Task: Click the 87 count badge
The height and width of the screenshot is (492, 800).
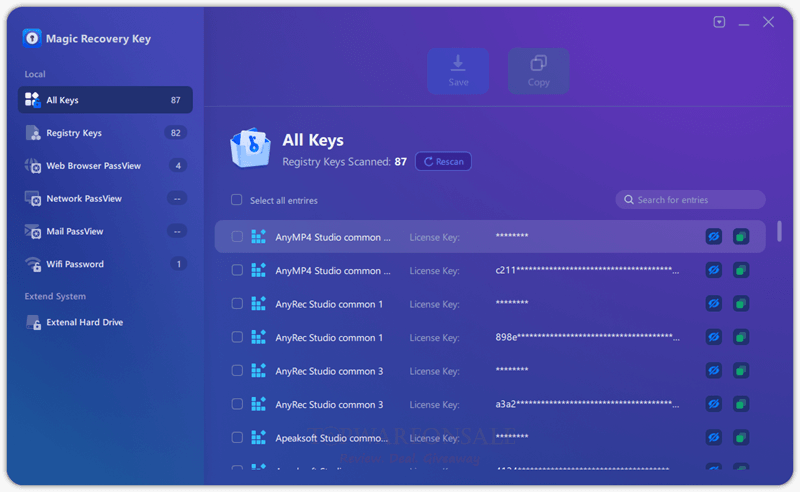Action: tap(175, 100)
